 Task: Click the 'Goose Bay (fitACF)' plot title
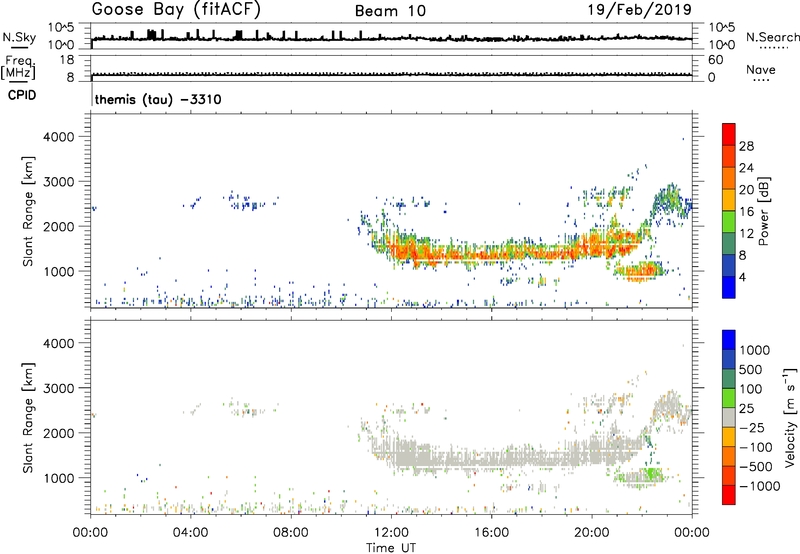176,10
